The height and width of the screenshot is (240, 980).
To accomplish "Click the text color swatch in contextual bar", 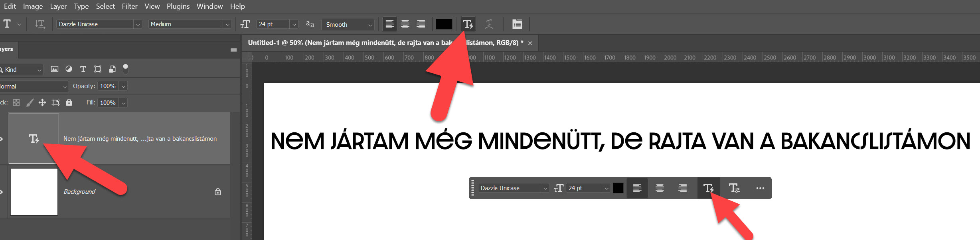I will [618, 188].
